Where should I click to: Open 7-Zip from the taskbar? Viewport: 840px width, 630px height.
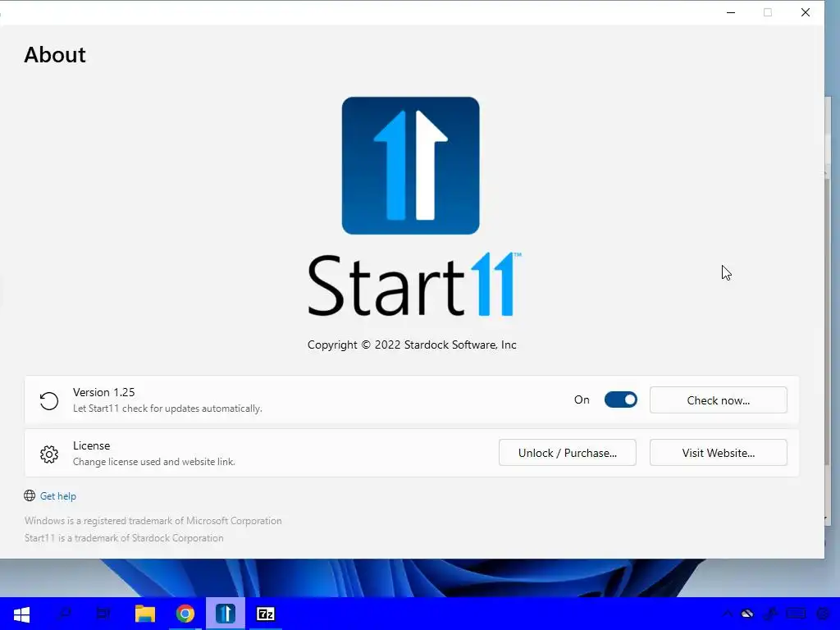pyautogui.click(x=266, y=614)
